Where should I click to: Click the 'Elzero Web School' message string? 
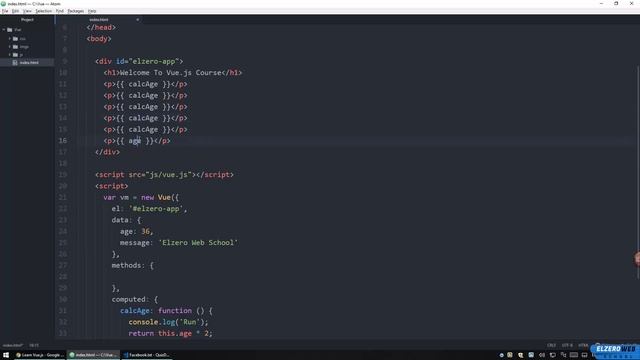198,243
